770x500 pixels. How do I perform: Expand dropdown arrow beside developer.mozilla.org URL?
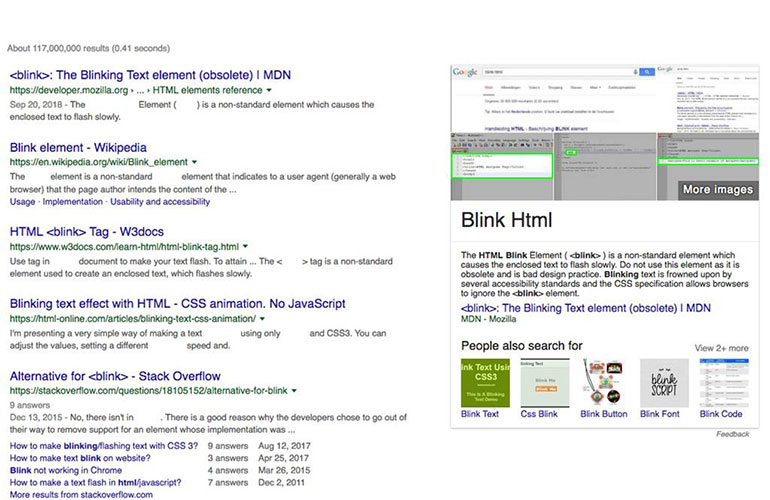point(269,90)
